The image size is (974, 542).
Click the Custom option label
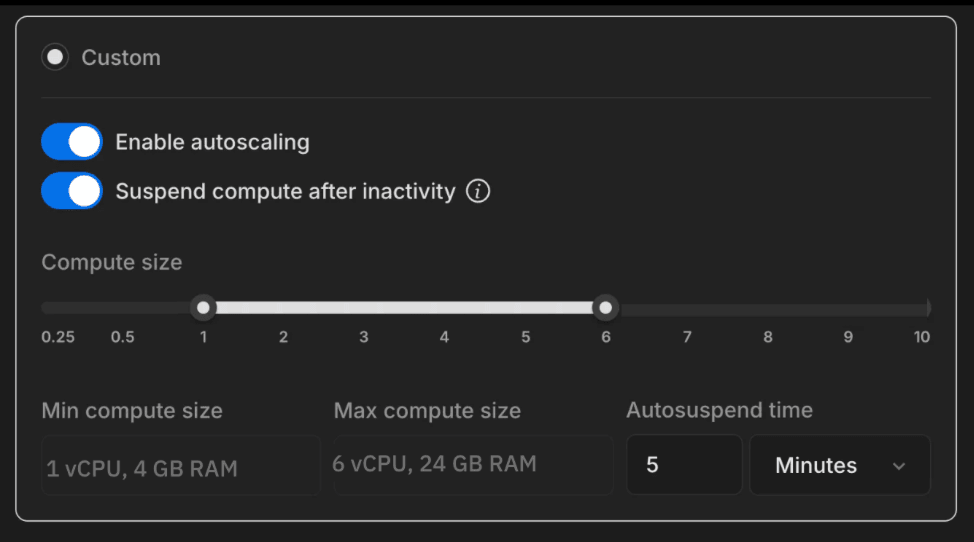[120, 58]
